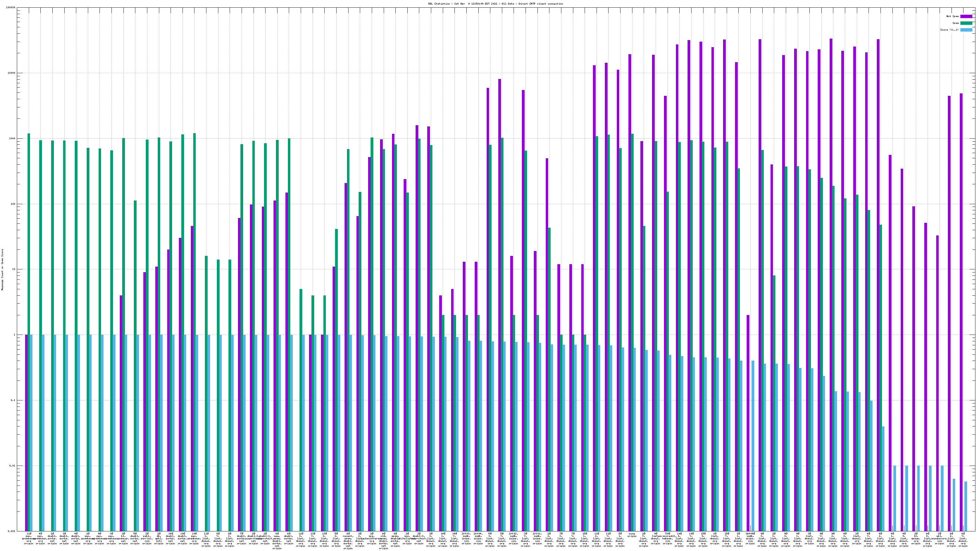Click the '2ff03.iadb.isipp.com' x-axis label
This screenshot has height=551, width=980.
[x=466, y=538]
